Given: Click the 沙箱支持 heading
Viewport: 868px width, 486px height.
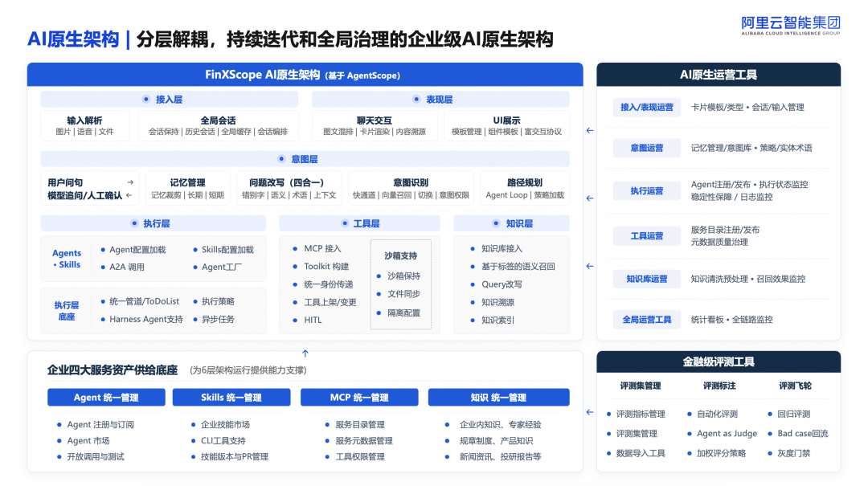Looking at the screenshot, I should [401, 255].
